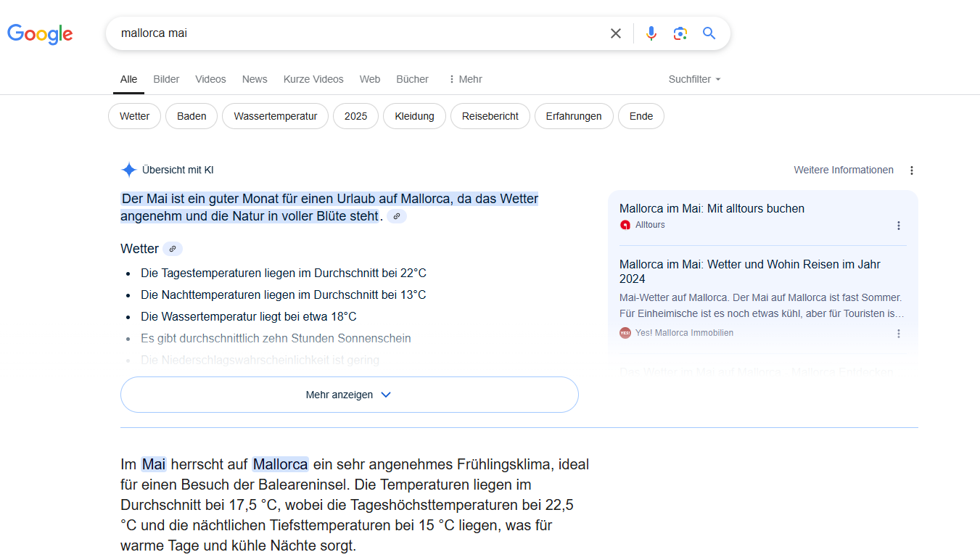Open three-dot menu for Alltours result
Viewport: 980px width, 560px height.
(899, 226)
